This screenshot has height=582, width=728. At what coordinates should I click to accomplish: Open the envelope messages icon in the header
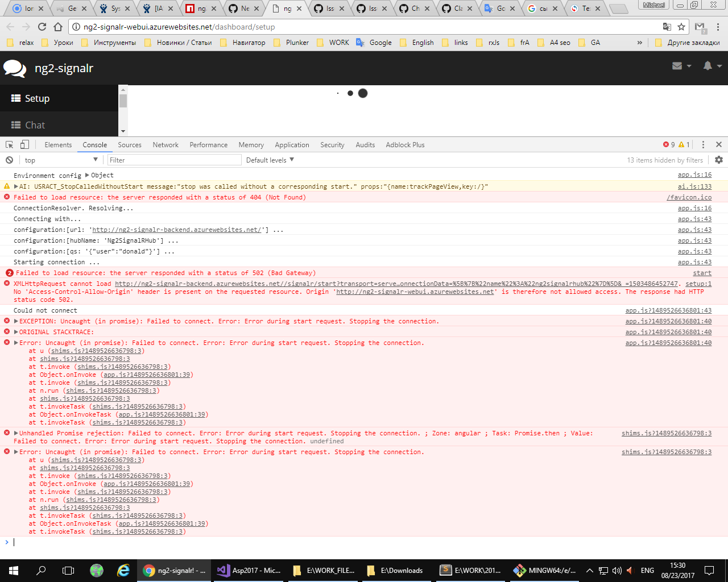(677, 66)
